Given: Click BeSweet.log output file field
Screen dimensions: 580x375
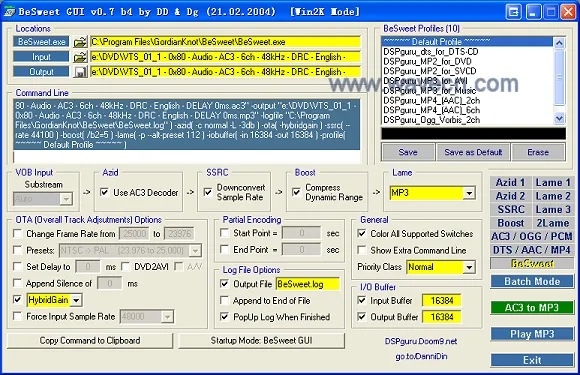Looking at the screenshot, I should (307, 284).
